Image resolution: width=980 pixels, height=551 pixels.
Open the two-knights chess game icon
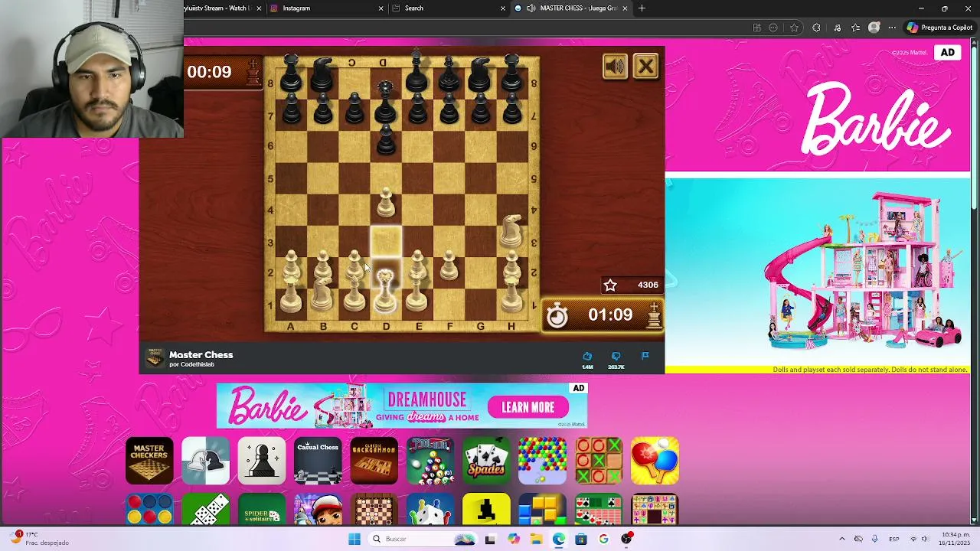205,461
